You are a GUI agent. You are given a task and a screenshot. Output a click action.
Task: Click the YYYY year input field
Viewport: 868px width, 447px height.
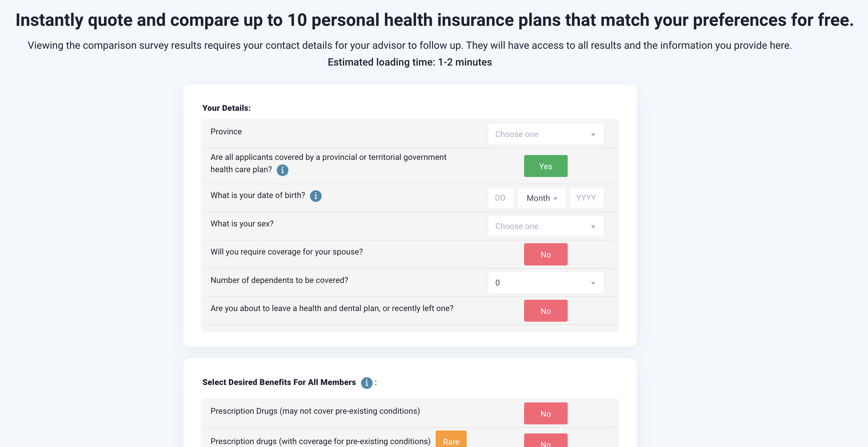tap(586, 198)
